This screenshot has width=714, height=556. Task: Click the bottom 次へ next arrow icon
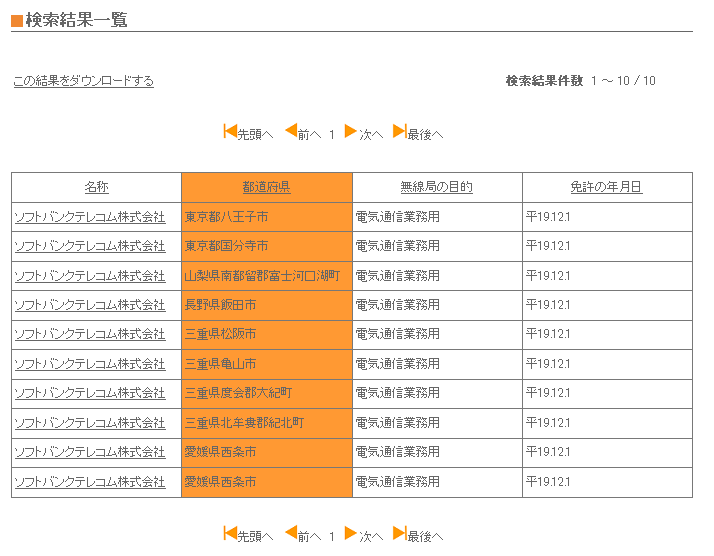click(351, 533)
